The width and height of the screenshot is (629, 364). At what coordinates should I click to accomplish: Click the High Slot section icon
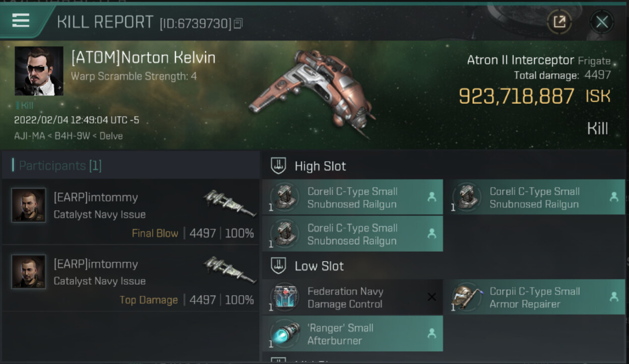pyautogui.click(x=279, y=166)
